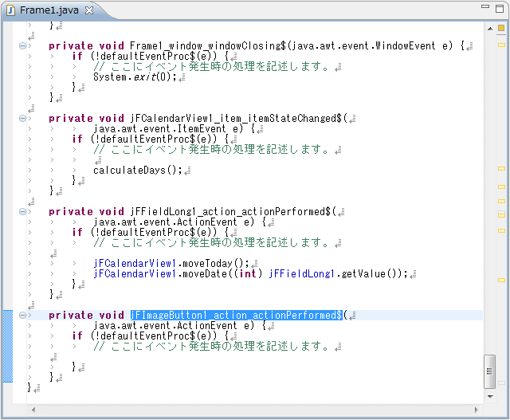Click the selected jFImageButton1_action_actionPerformed$ text
Viewport: 510px width, 420px height.
click(237, 316)
